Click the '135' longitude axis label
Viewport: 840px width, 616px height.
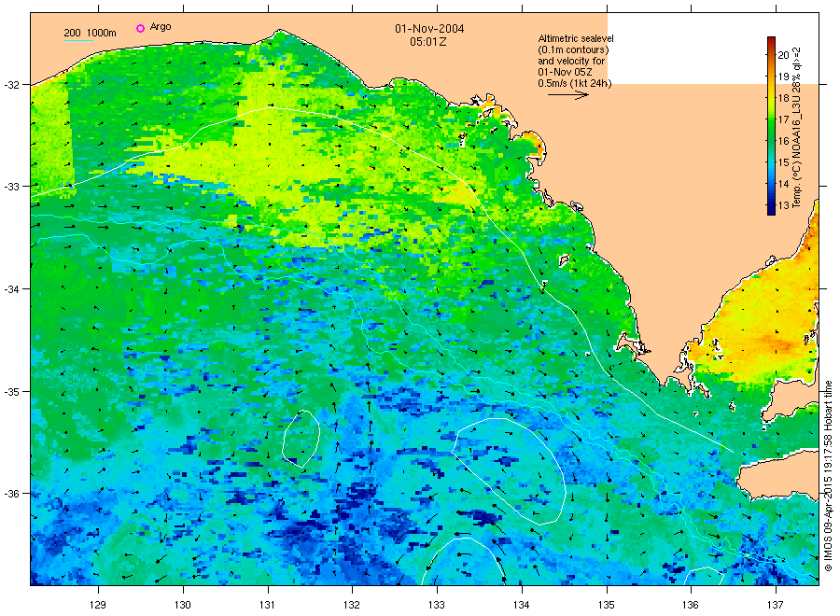tap(607, 605)
